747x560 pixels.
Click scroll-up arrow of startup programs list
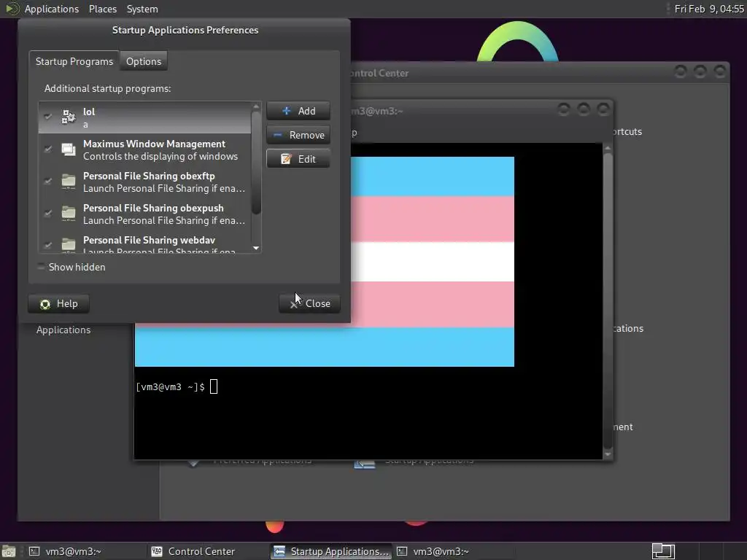coord(256,106)
